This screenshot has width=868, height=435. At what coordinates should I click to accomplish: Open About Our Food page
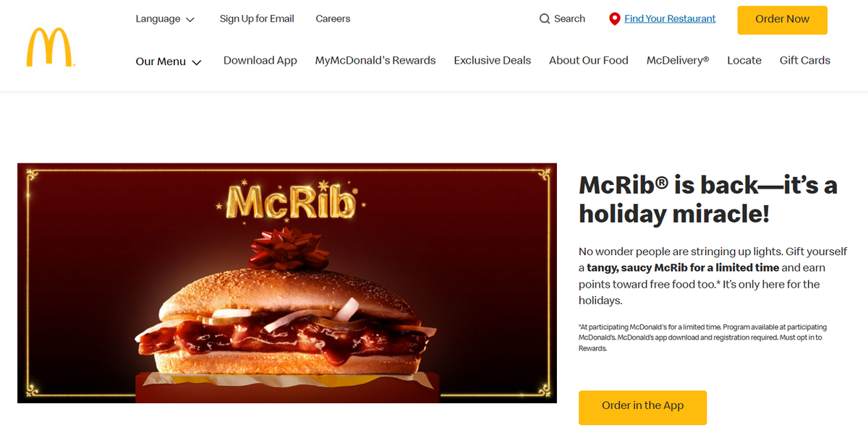(x=589, y=61)
